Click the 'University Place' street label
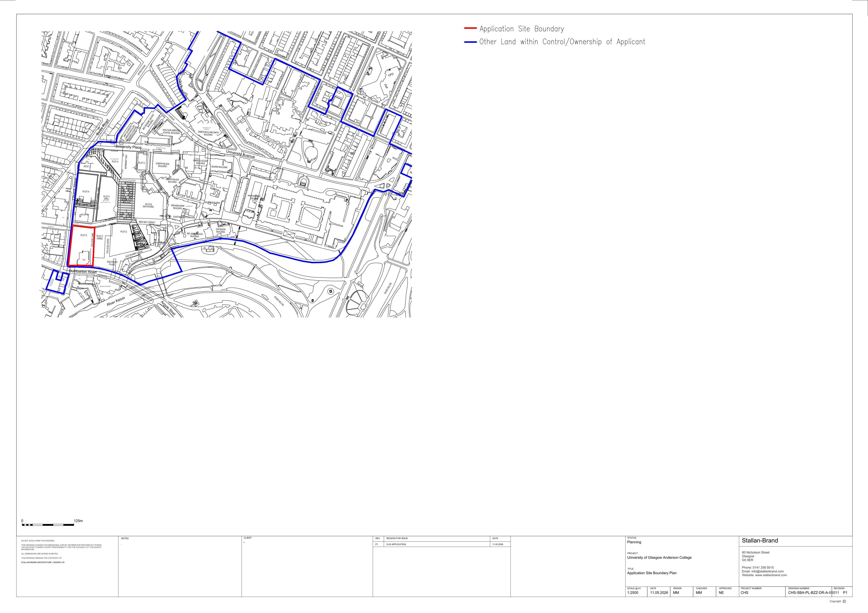This screenshot has height=613, width=868. [129, 147]
